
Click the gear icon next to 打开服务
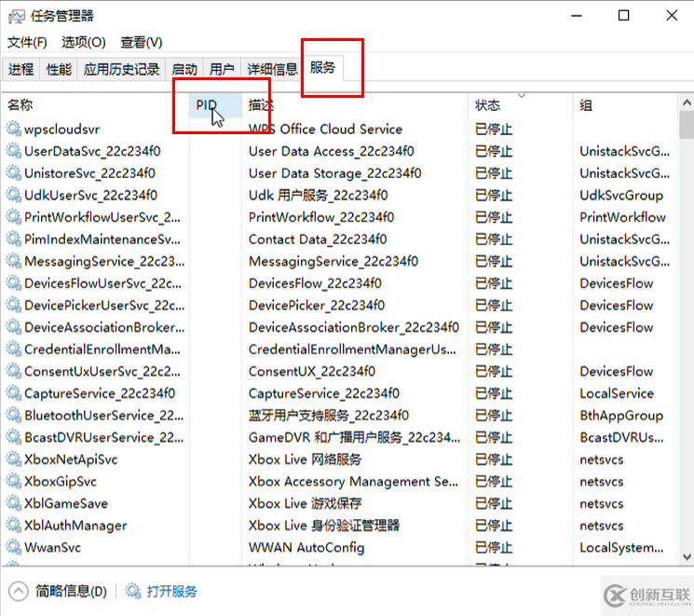click(x=133, y=591)
